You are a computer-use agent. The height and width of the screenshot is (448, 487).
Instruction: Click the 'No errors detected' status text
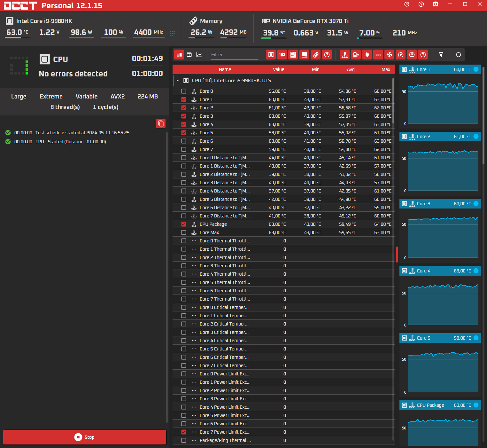coord(73,74)
